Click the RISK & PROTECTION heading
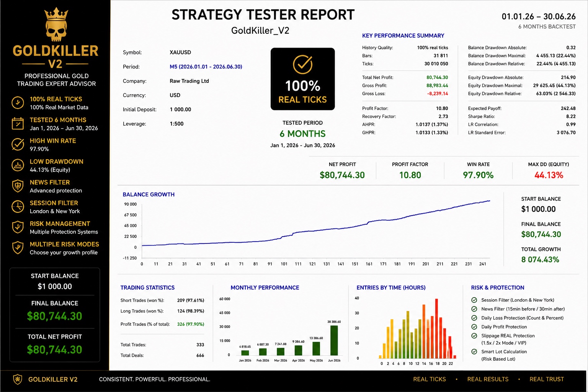Viewport: 588px width, 392px height. (498, 288)
